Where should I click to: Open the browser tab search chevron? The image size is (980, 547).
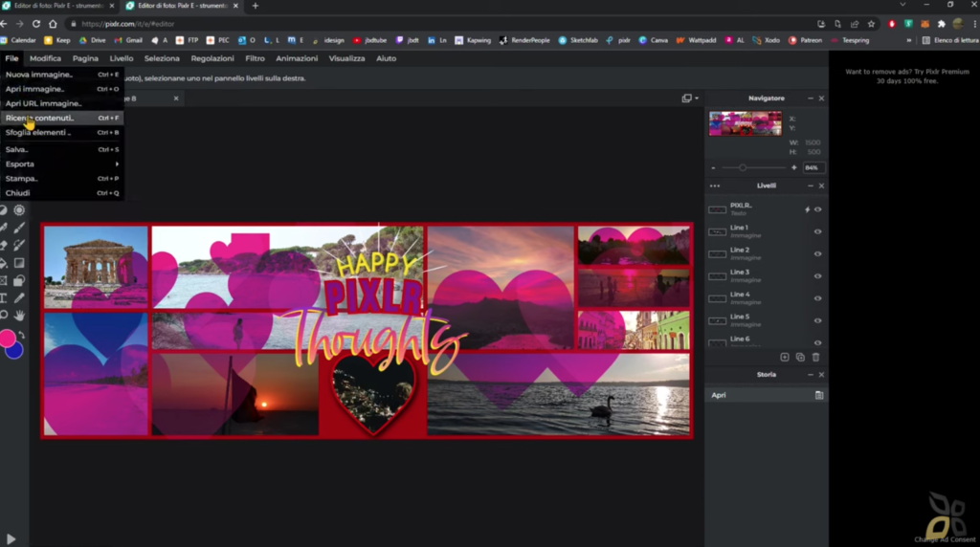coord(902,5)
